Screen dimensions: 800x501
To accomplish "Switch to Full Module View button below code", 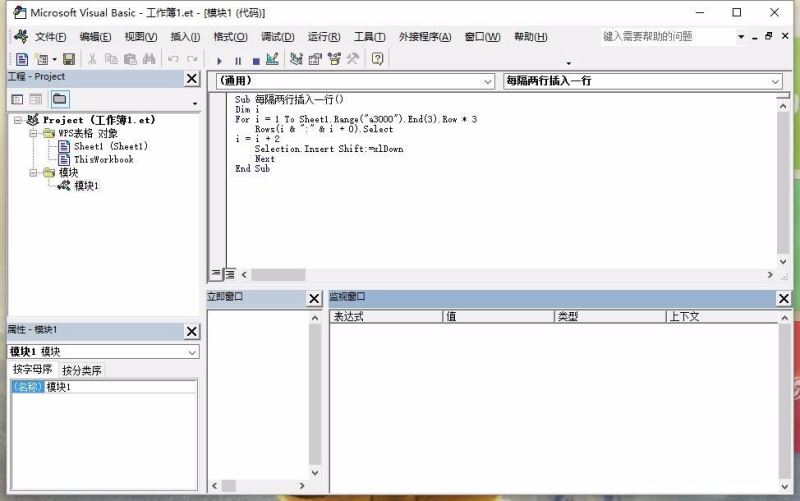I will (x=229, y=274).
